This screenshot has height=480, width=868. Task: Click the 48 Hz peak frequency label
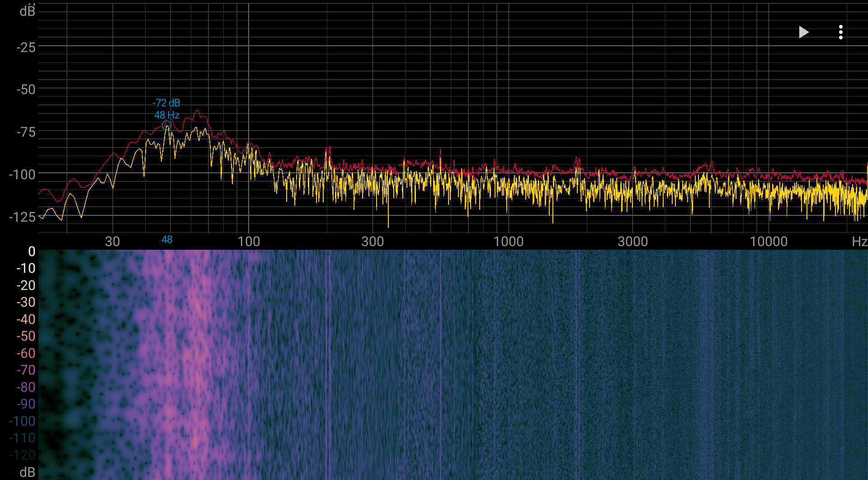(167, 115)
